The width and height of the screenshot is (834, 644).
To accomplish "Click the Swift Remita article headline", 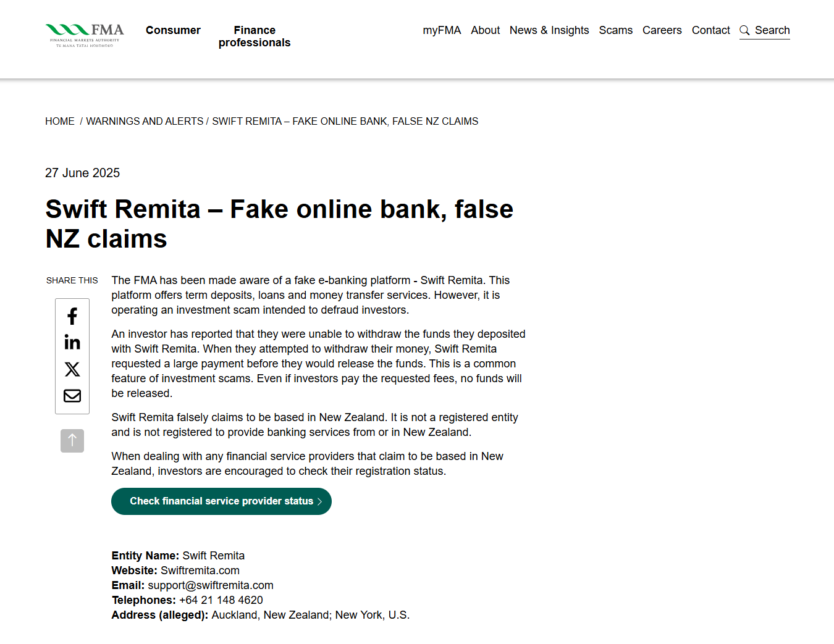I will (x=279, y=224).
